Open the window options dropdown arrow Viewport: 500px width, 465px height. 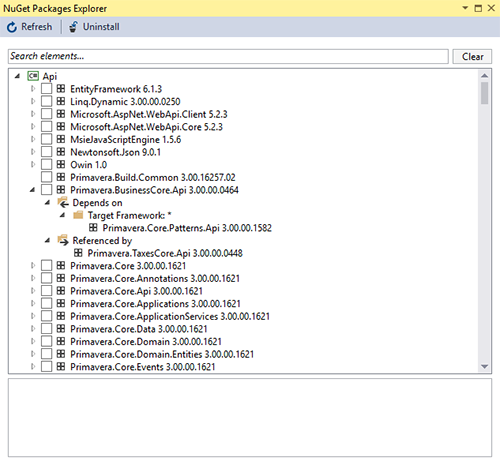point(465,8)
